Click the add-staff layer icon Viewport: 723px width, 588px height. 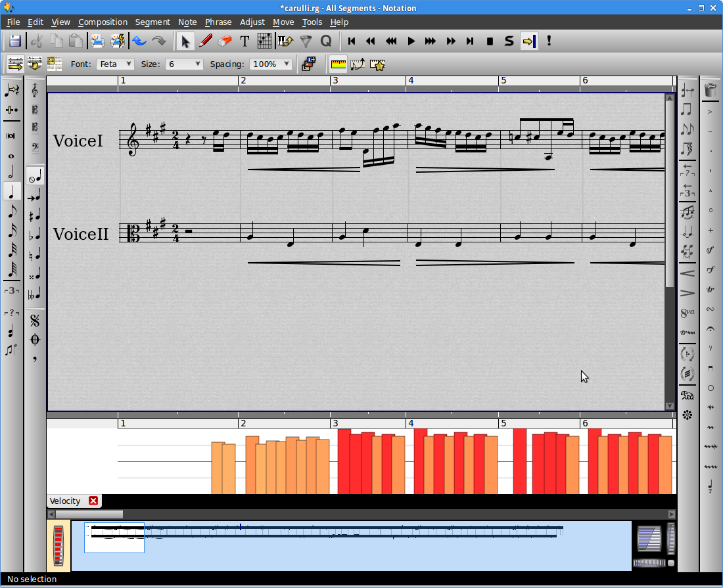point(309,64)
